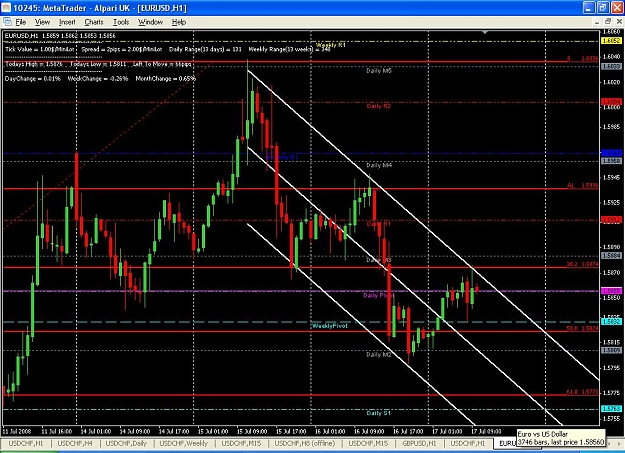Click the MetaTrader title bar app icon

click(6, 8)
